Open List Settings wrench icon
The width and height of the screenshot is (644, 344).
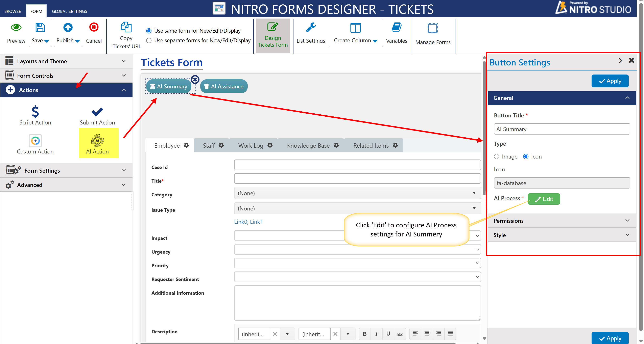pos(311,28)
